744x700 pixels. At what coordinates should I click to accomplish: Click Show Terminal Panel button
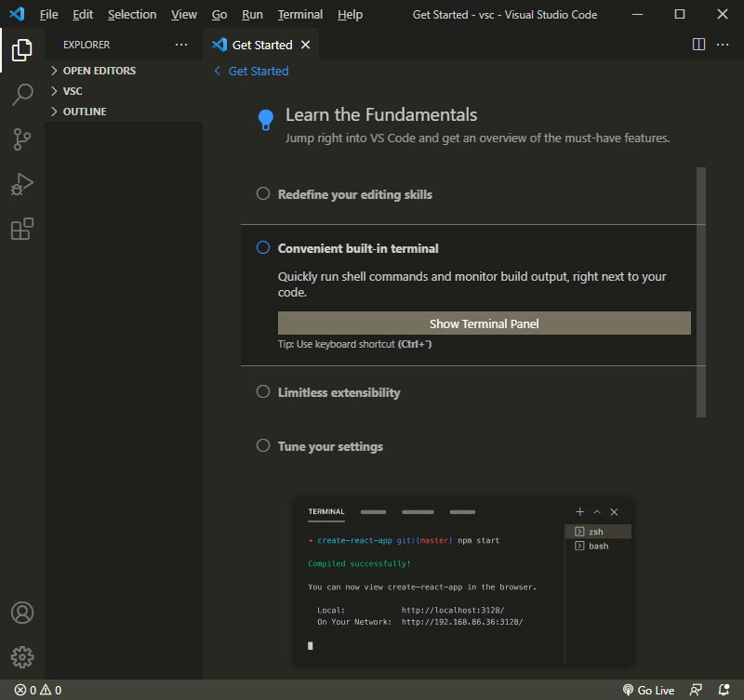pyautogui.click(x=484, y=324)
